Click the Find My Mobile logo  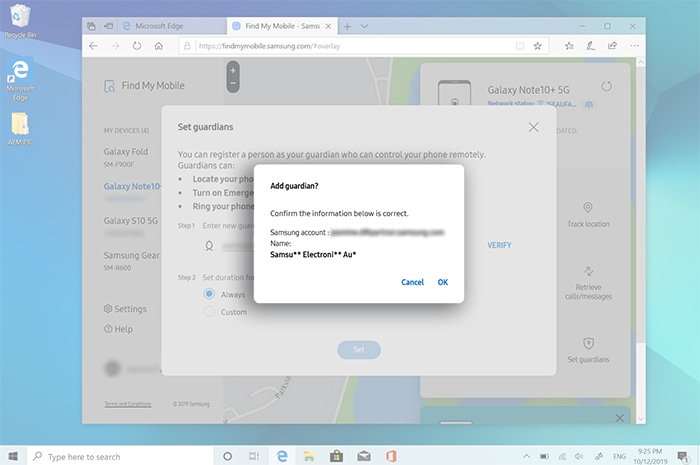(x=144, y=86)
